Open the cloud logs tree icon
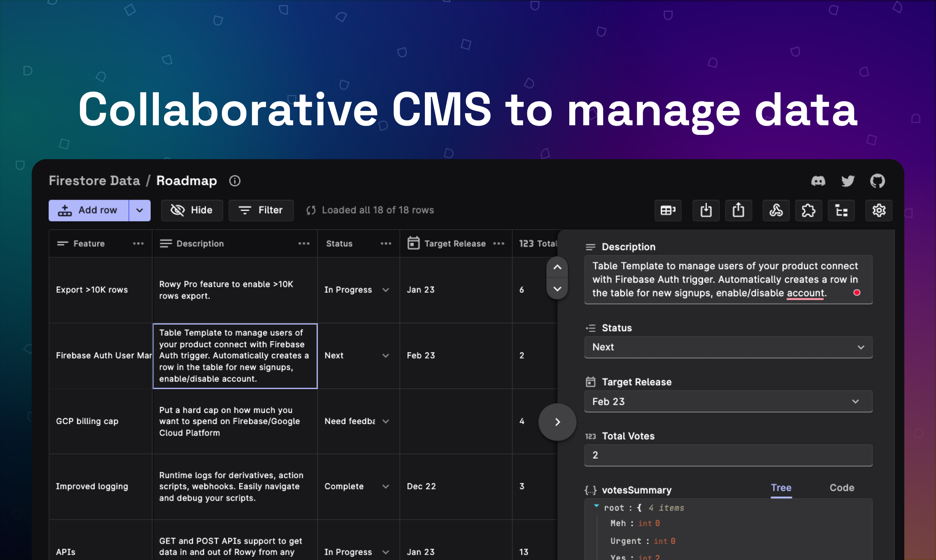The height and width of the screenshot is (560, 936). (841, 210)
